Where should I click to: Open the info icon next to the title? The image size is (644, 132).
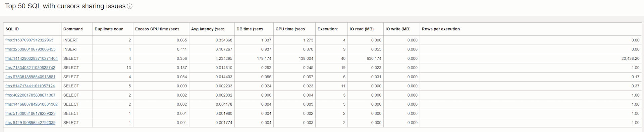click(129, 6)
